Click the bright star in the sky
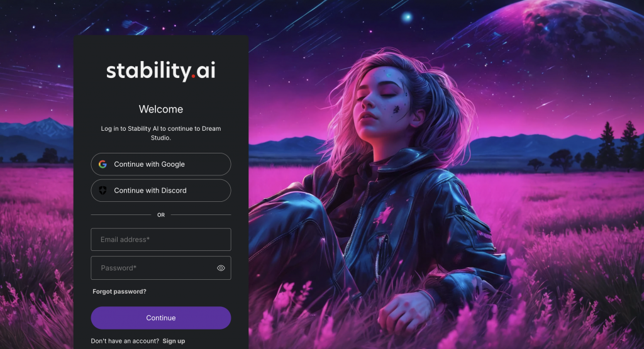644x349 pixels. 407,17
